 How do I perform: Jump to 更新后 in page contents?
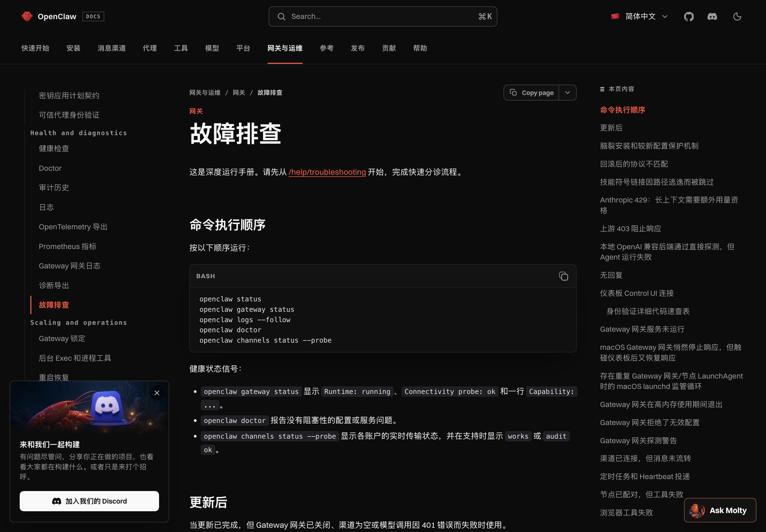(x=611, y=128)
